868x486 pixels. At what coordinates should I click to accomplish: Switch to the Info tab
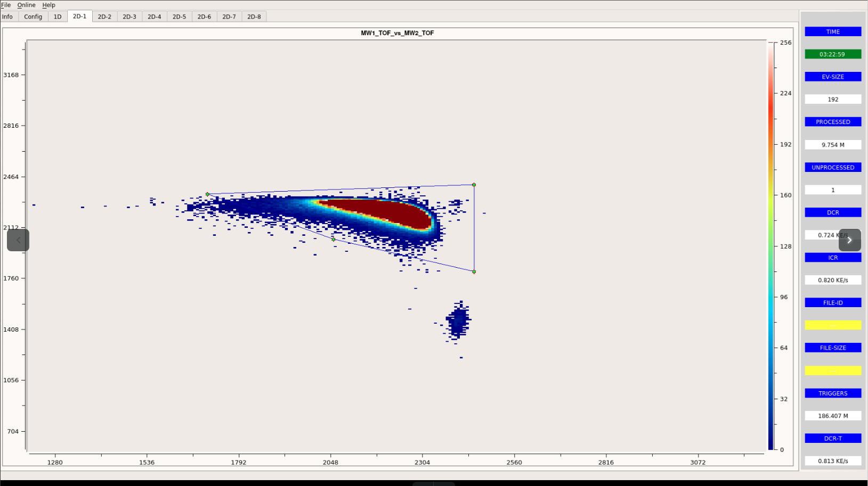7,17
